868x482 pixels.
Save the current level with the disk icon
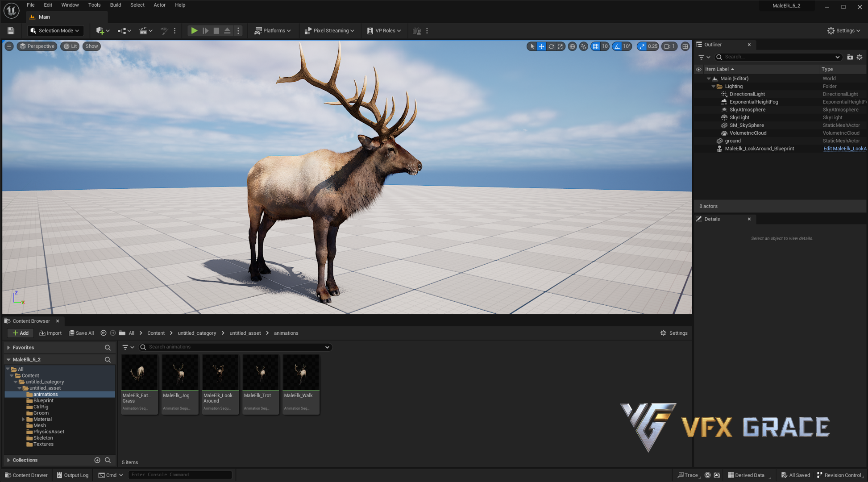[x=11, y=31]
